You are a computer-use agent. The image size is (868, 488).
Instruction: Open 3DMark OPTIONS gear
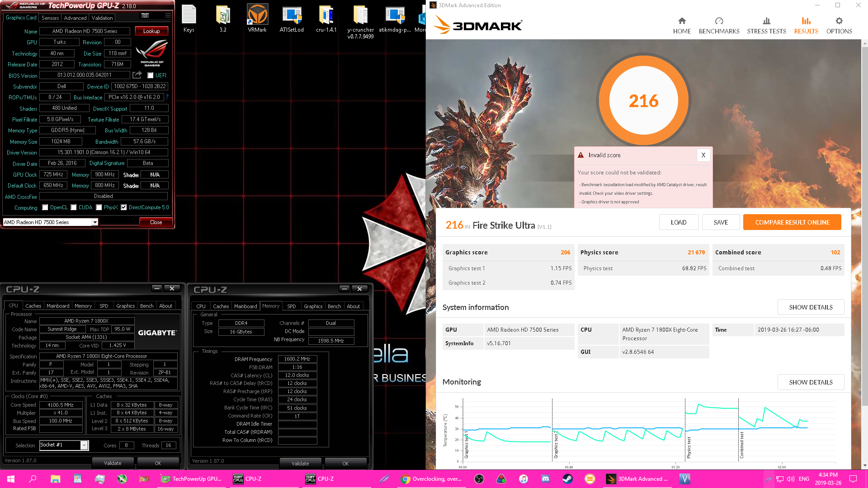[839, 26]
